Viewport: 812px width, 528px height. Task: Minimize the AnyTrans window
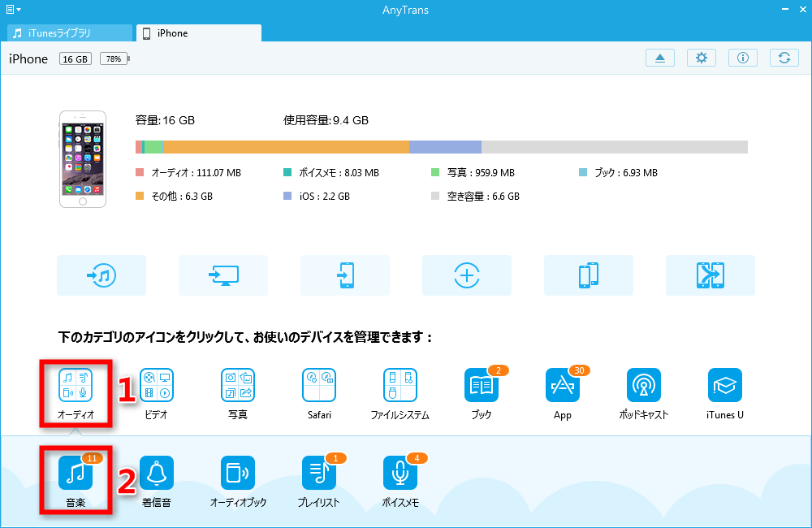pyautogui.click(x=785, y=10)
